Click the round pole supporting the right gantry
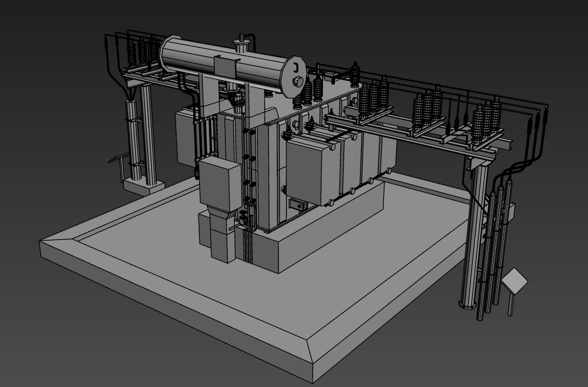This screenshot has height=387, width=588. tap(472, 235)
